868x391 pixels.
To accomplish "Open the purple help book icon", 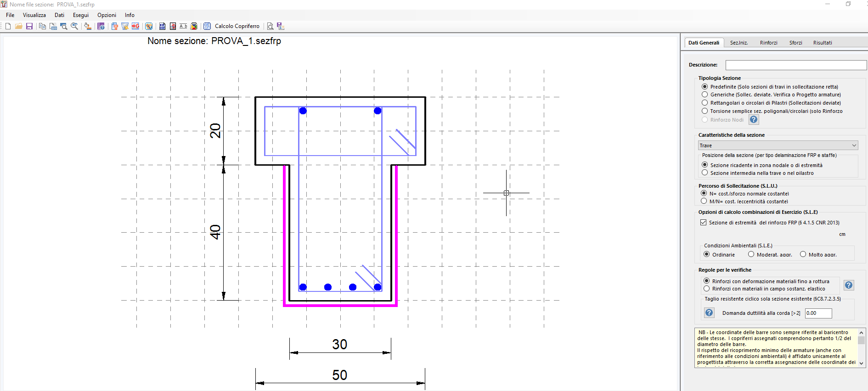I will click(101, 26).
